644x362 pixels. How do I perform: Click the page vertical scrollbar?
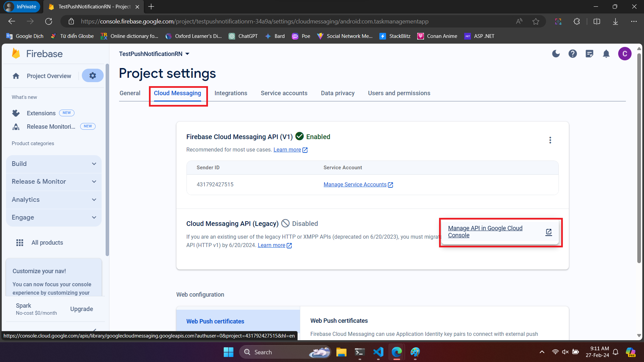coord(639,158)
